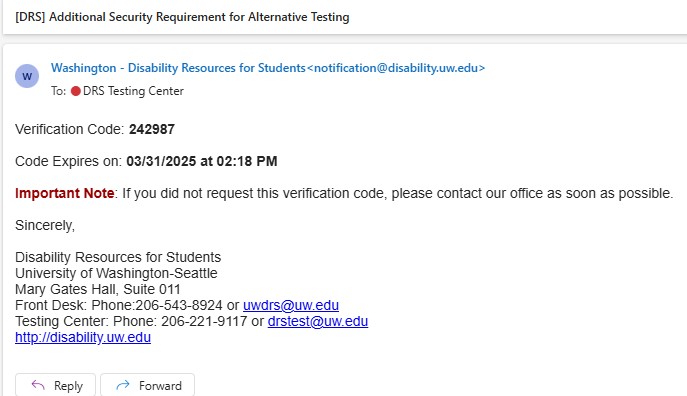This screenshot has height=396, width=687.
Task: Click the To: label in the header
Action: pyautogui.click(x=58, y=91)
